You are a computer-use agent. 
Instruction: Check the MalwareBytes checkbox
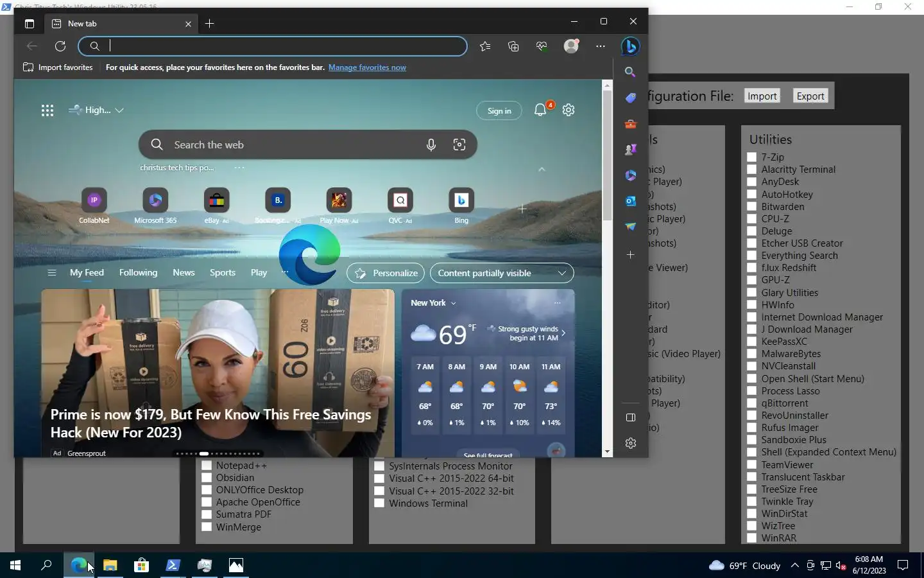tap(752, 354)
